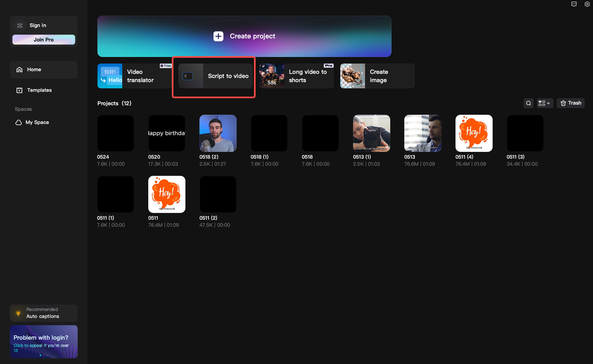
Task: Click the Auto captions lightbulb icon
Action: click(x=18, y=313)
